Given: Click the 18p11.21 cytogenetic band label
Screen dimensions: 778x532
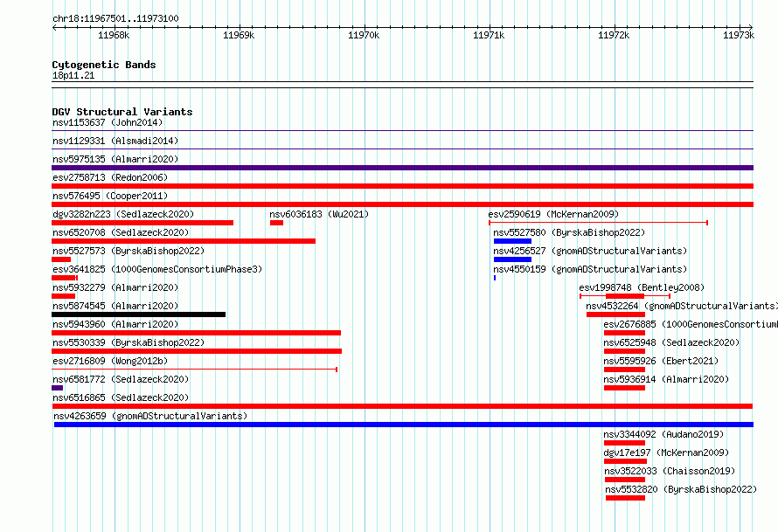Looking at the screenshot, I should click(73, 75).
